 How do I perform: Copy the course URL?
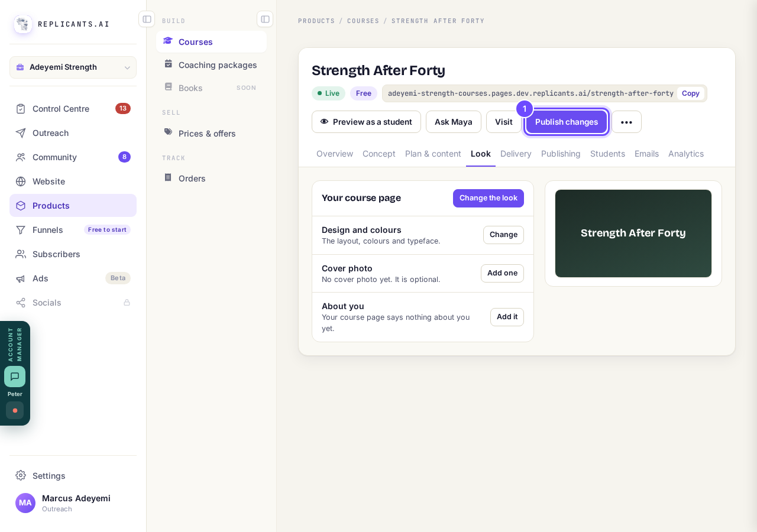point(691,93)
